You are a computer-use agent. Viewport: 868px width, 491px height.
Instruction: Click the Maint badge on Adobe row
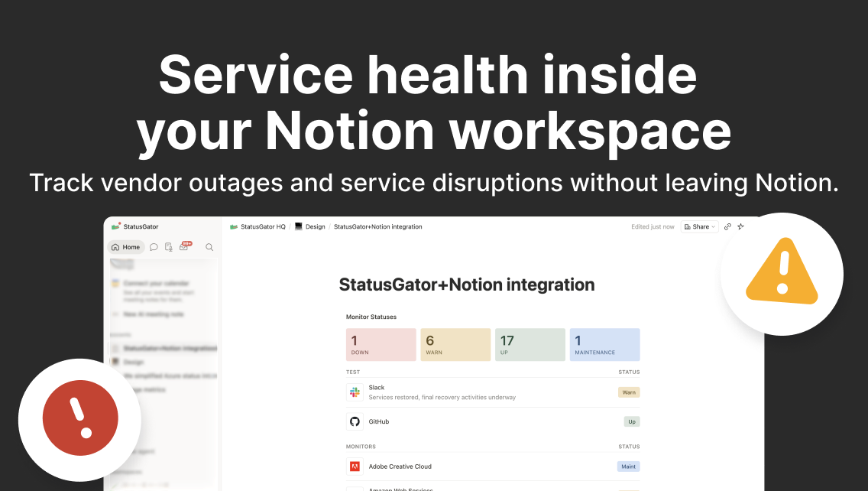(x=628, y=467)
